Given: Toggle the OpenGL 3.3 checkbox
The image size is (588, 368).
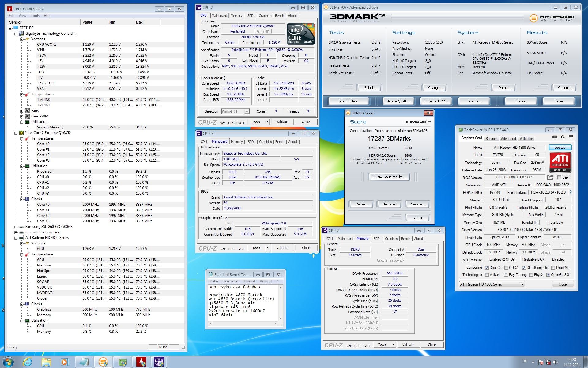Looking at the screenshot, I should click(548, 275).
